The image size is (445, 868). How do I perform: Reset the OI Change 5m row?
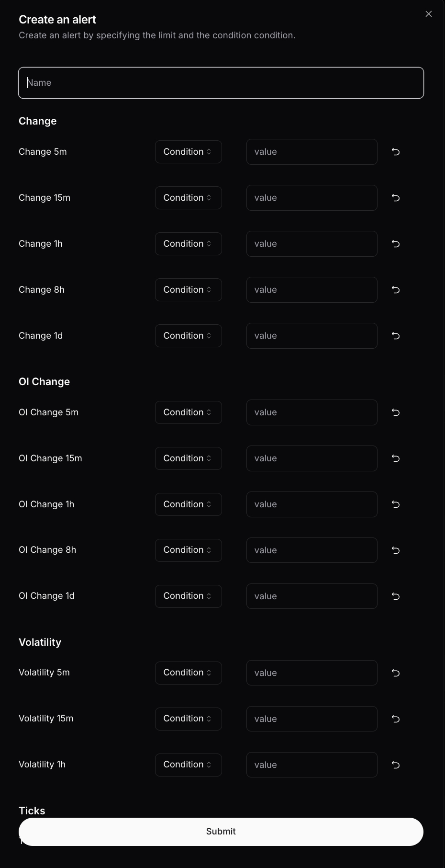[396, 412]
